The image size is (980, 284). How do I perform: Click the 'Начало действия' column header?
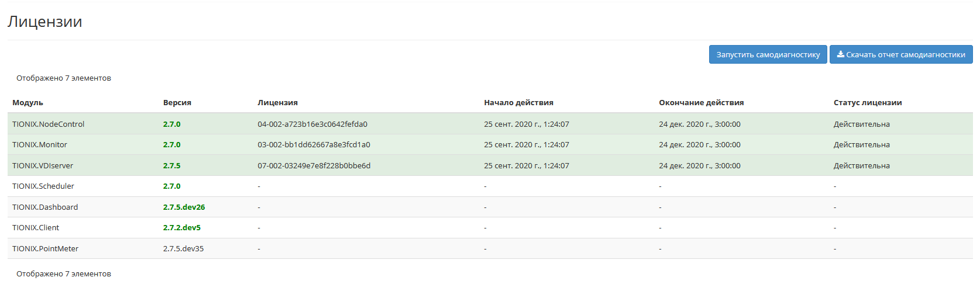tap(518, 102)
